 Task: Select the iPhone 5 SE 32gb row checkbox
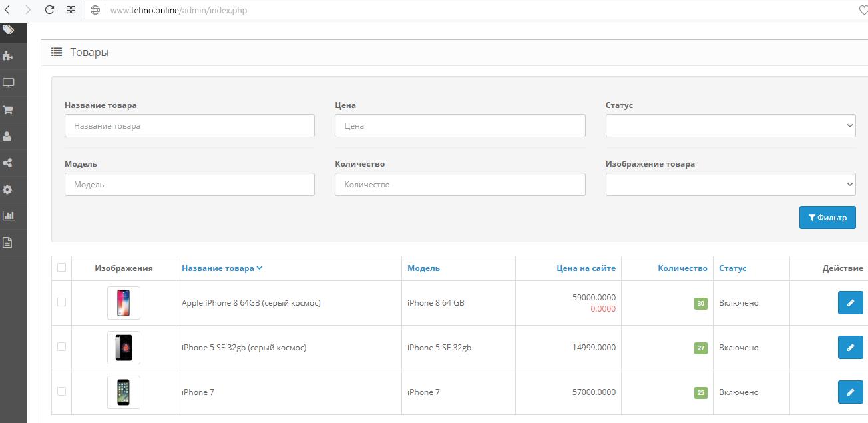pyautogui.click(x=62, y=347)
